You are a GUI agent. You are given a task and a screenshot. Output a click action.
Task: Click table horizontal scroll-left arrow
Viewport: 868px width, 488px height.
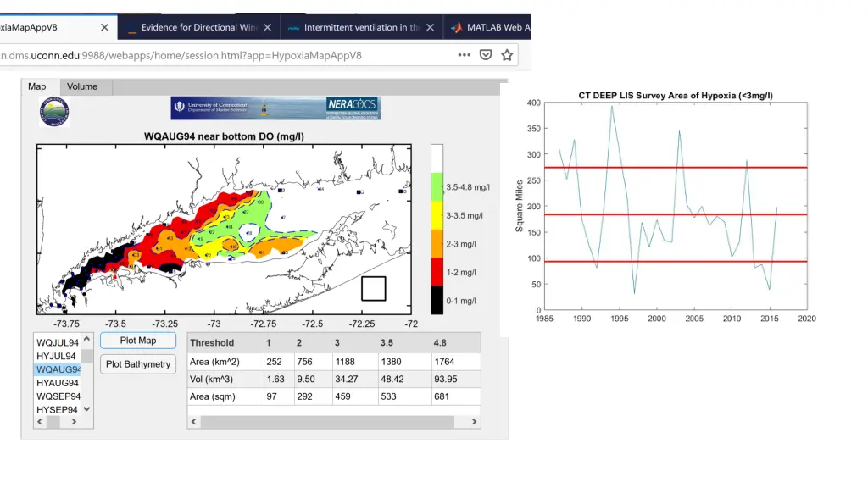click(194, 422)
